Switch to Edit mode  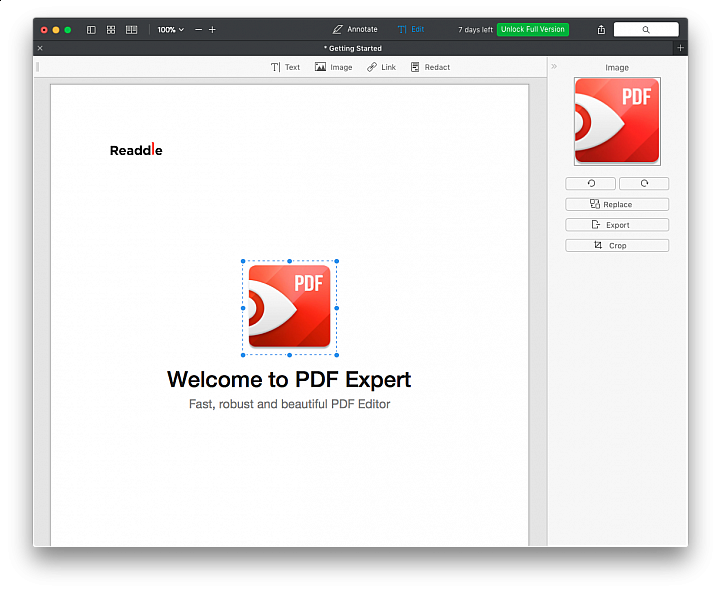pyautogui.click(x=410, y=30)
